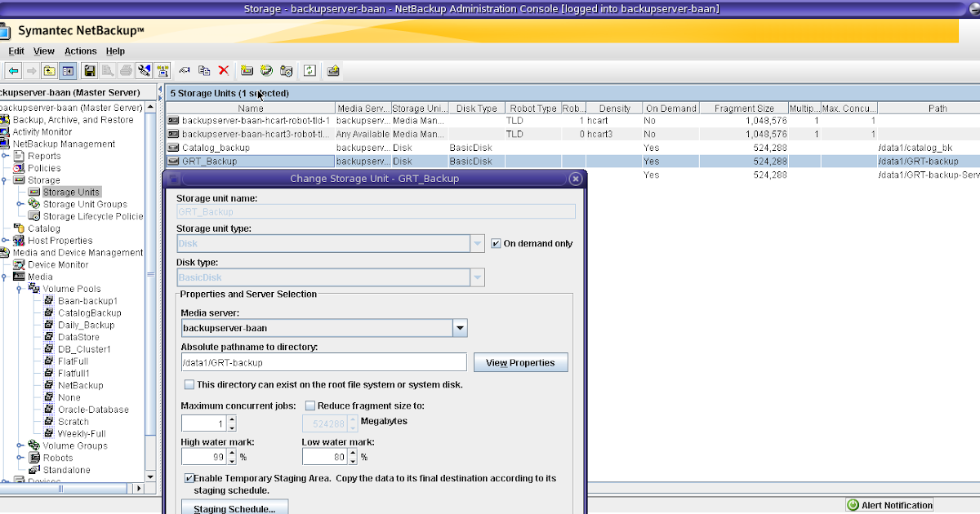This screenshot has height=514, width=980.
Task: Open the Actions menu
Action: [x=81, y=51]
